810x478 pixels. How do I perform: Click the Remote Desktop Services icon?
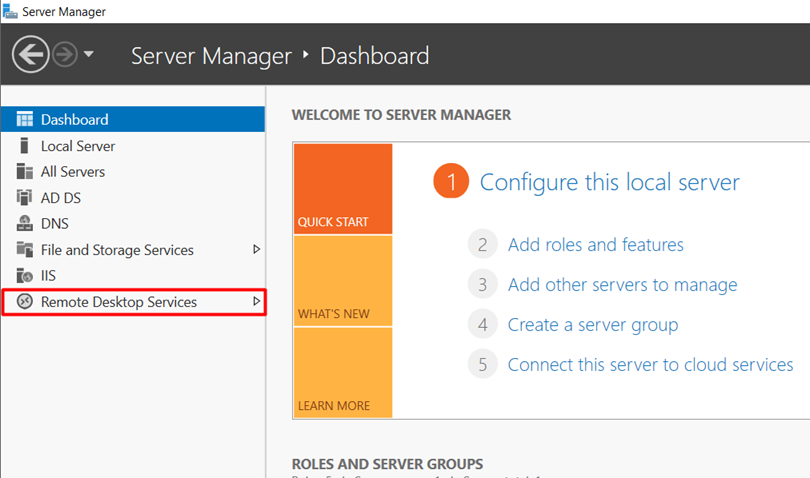coord(25,302)
